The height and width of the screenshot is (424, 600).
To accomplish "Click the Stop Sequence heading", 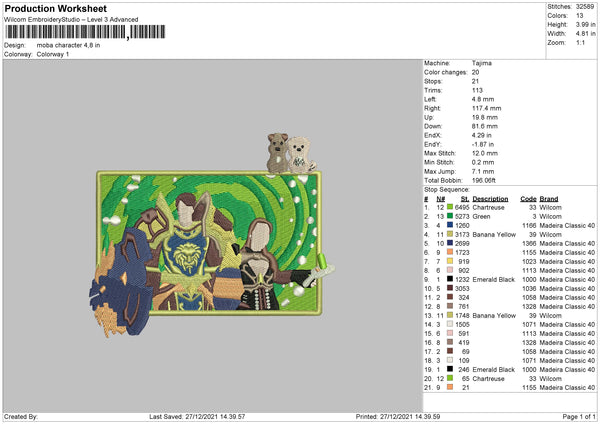I will [x=447, y=189].
